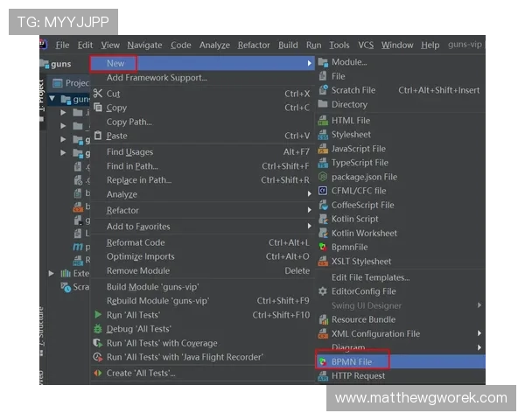Click the green Run 'All Tests' icon

tap(98, 315)
